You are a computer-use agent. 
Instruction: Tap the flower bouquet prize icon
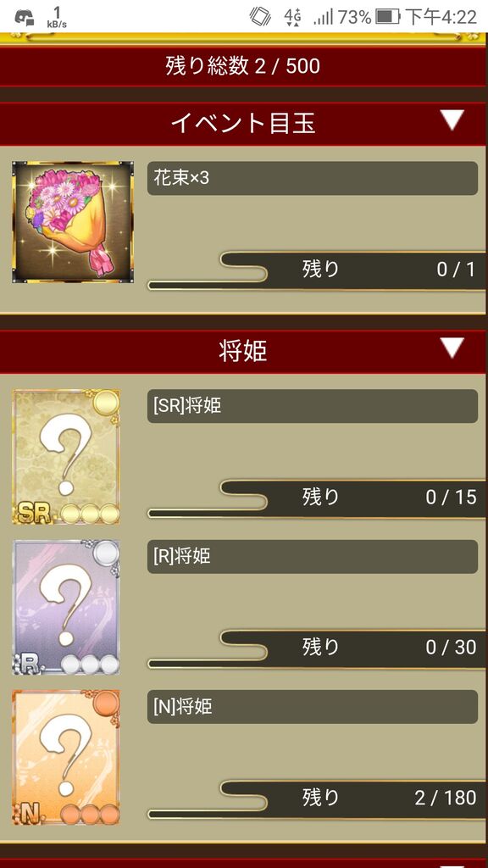[73, 222]
